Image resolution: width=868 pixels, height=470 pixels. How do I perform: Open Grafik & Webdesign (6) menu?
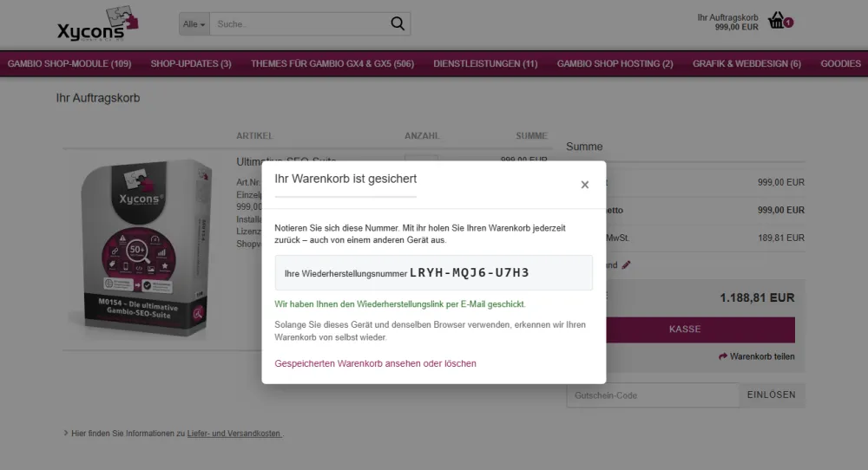(x=746, y=63)
